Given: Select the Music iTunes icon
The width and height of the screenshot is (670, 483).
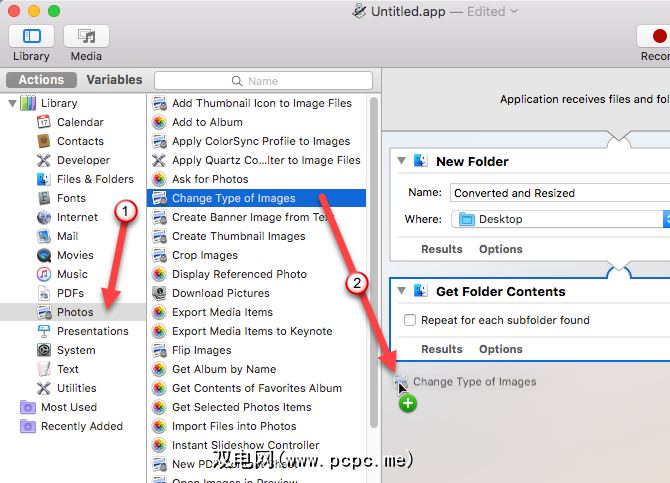Looking at the screenshot, I should [44, 274].
